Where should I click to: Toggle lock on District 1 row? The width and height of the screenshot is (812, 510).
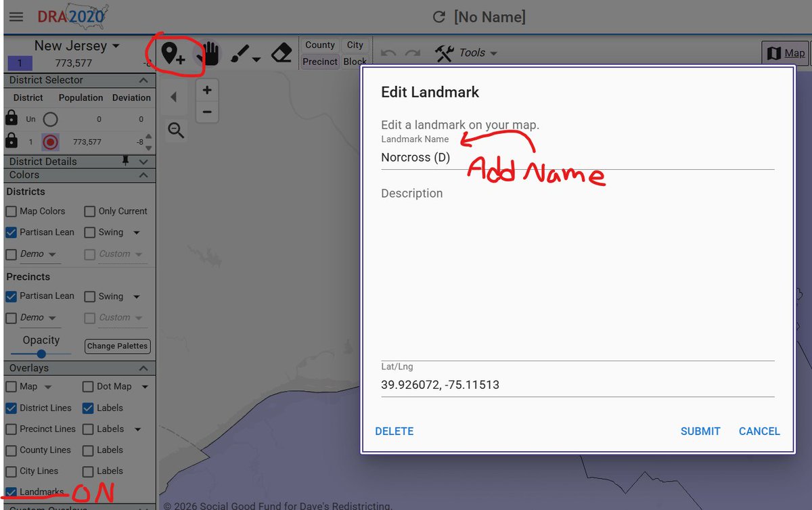click(x=11, y=141)
